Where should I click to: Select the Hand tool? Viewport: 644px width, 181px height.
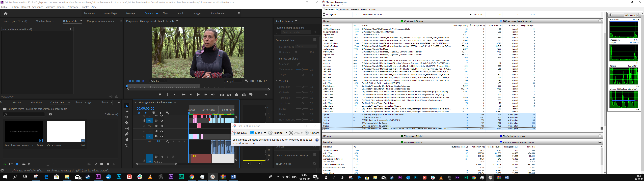click(127, 140)
